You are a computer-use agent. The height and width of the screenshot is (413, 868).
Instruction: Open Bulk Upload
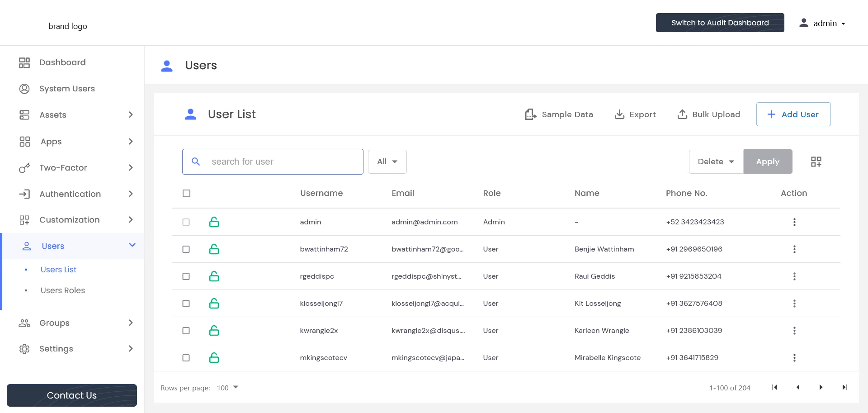click(682, 114)
